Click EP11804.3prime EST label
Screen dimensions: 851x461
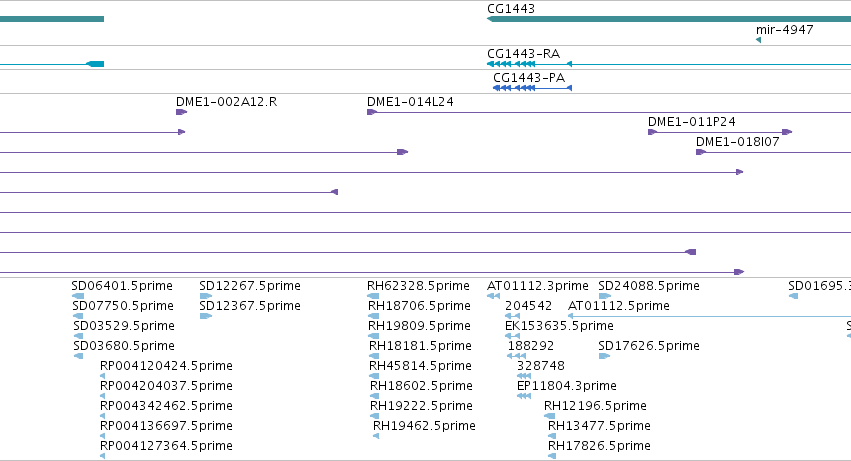pyautogui.click(x=567, y=386)
